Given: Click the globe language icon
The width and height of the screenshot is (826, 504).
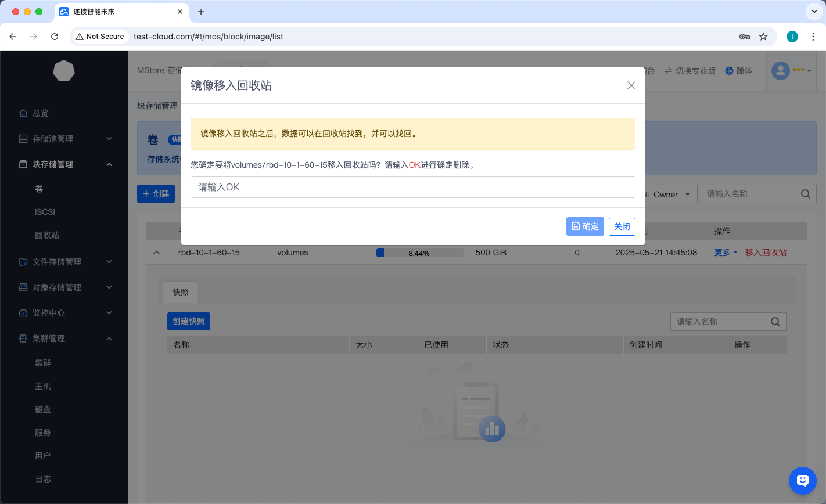Looking at the screenshot, I should 729,71.
